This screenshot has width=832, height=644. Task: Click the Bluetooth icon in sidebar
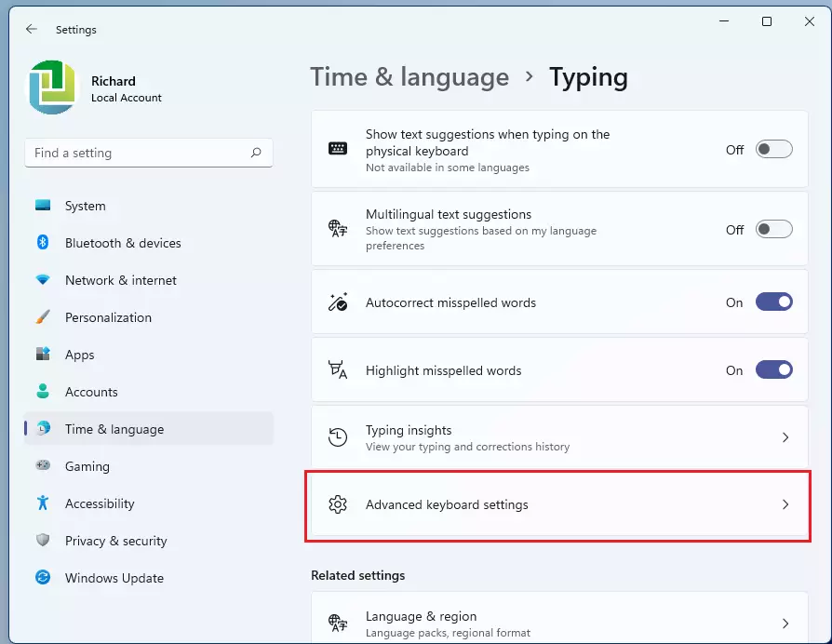[43, 242]
